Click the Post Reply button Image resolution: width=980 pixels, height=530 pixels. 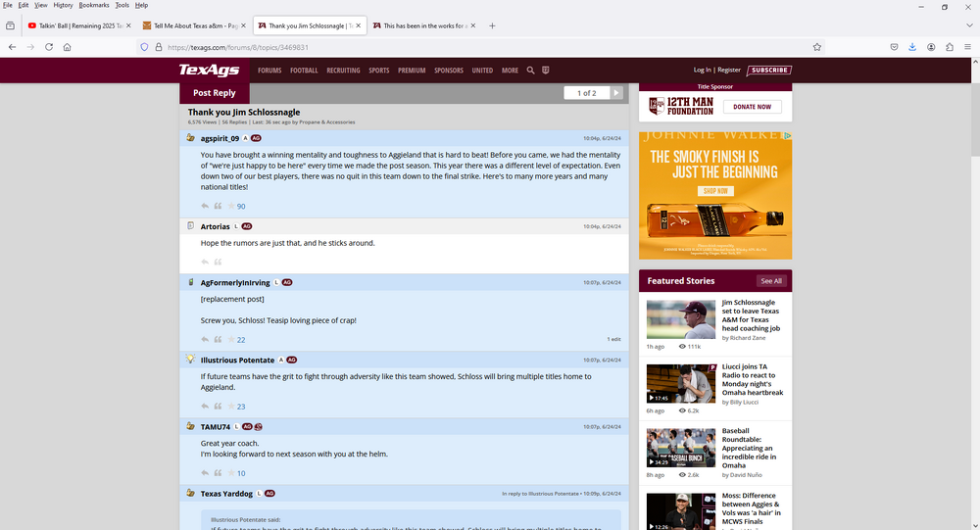215,93
